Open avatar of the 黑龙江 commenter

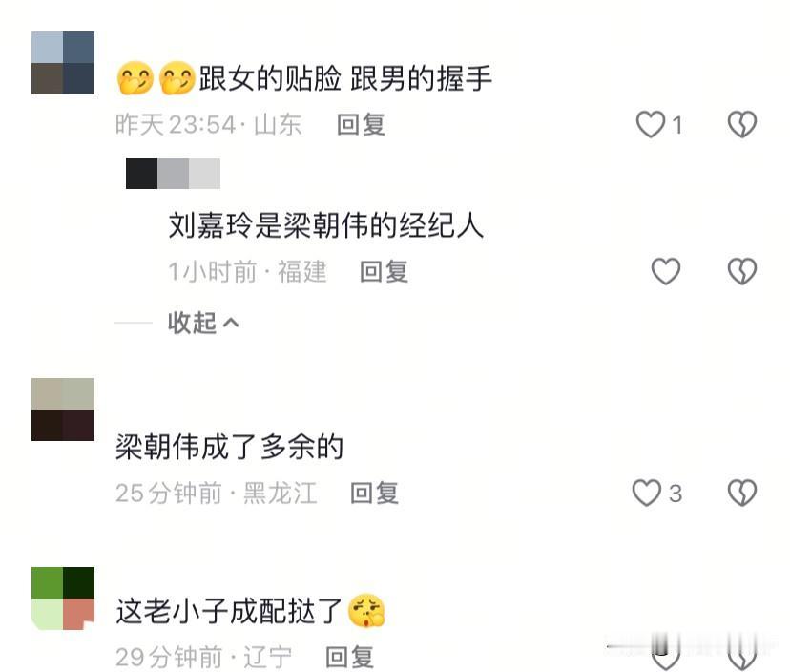(x=63, y=409)
